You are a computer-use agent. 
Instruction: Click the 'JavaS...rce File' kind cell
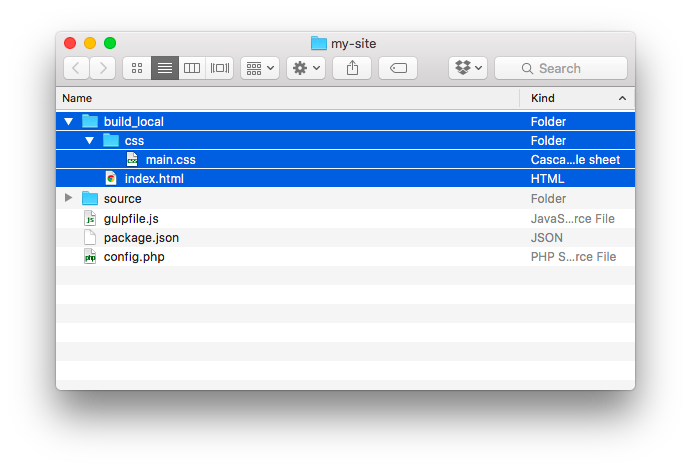click(x=572, y=218)
